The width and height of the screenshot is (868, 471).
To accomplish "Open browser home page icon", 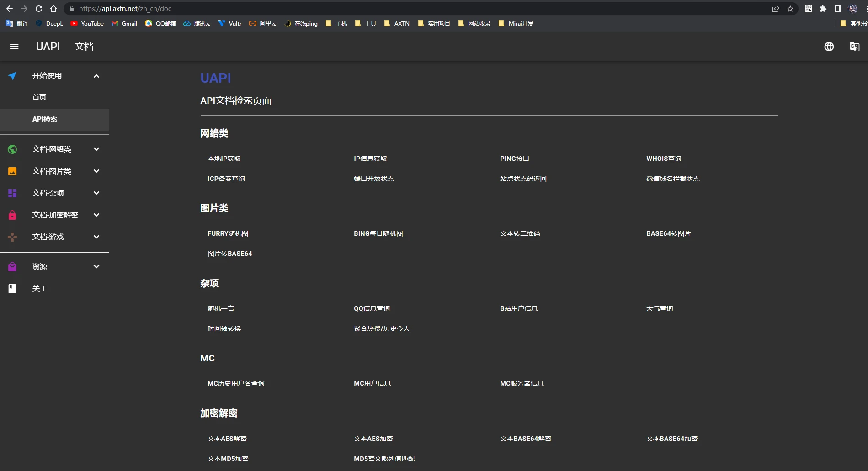I will [x=53, y=9].
